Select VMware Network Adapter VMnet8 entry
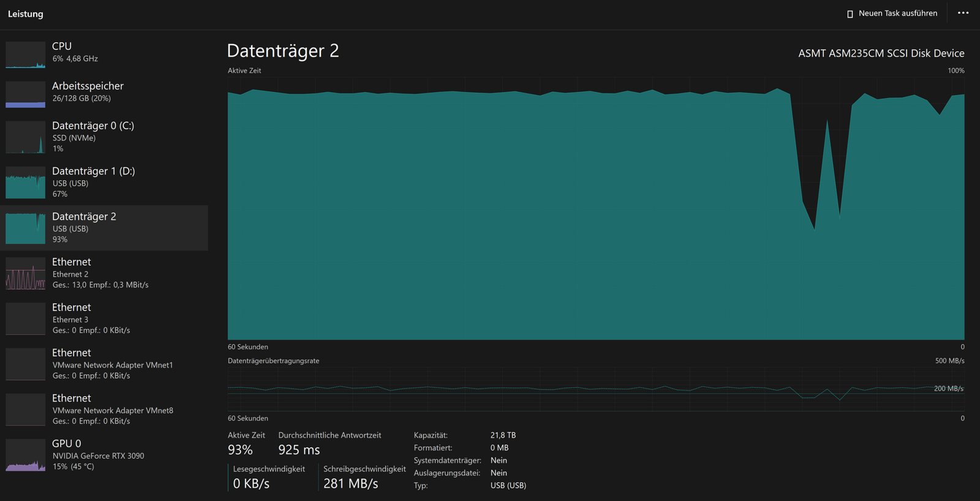Image resolution: width=980 pixels, height=501 pixels. 104,409
